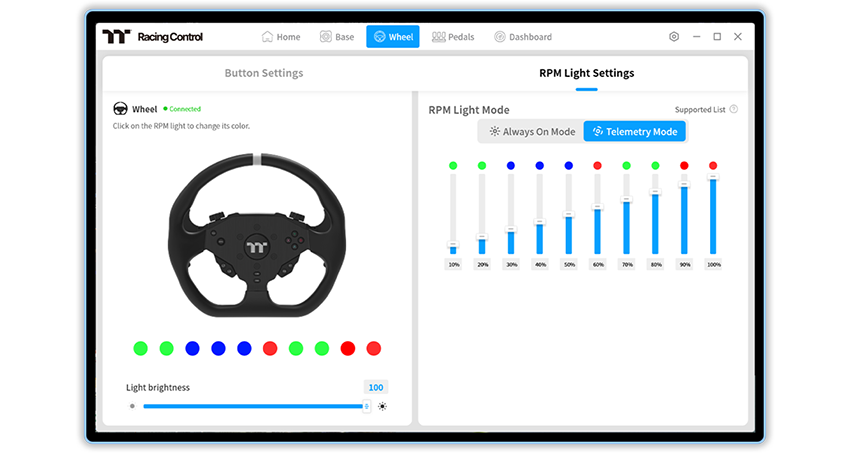Click the Supported List help icon
Screen dimensions: 850x453
click(733, 109)
